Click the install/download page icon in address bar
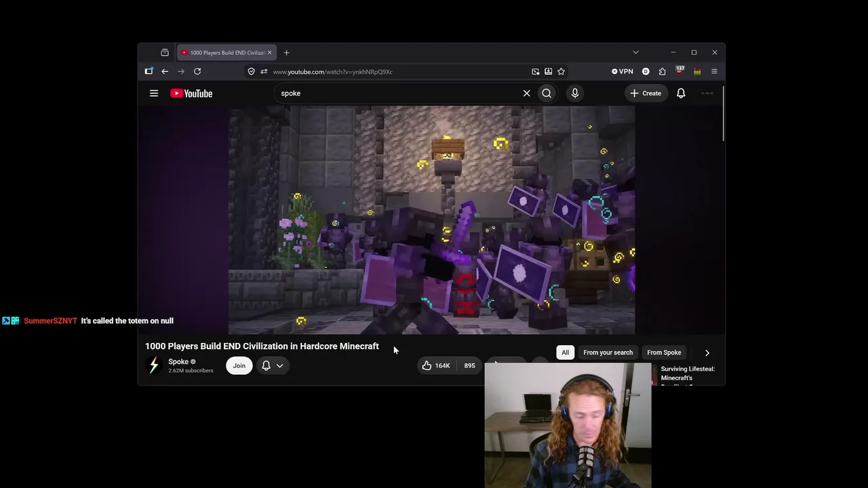The image size is (868, 488). (549, 71)
